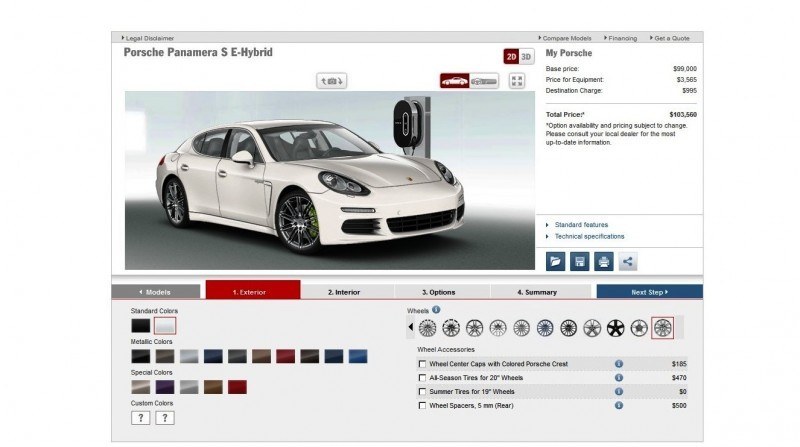This screenshot has width=800, height=447.
Task: Click the car preview image
Action: pyautogui.click(x=330, y=181)
